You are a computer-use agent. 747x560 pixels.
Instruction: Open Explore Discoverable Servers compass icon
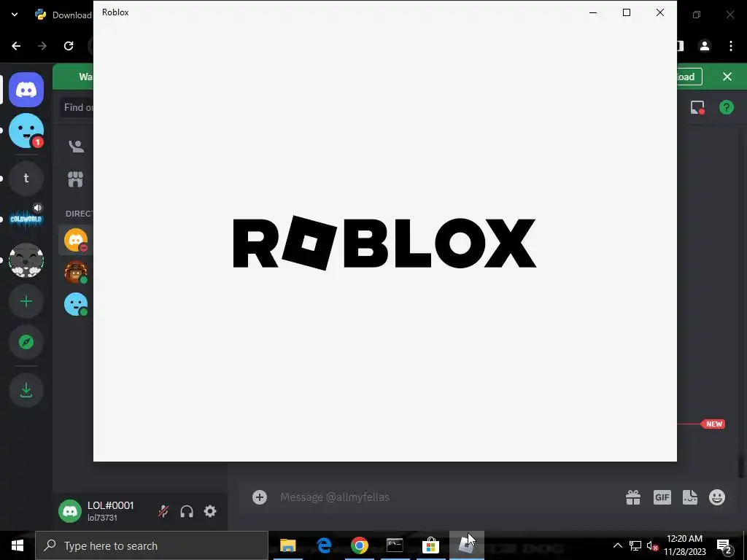(26, 343)
